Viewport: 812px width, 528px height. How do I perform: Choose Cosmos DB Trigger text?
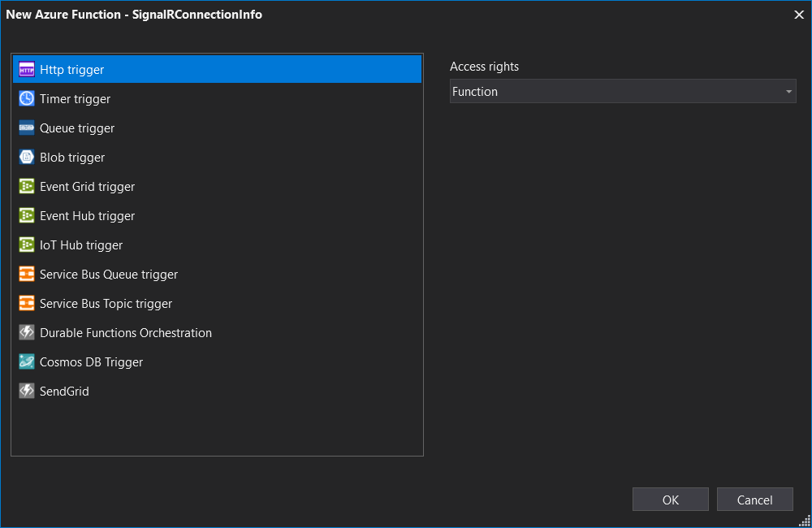(x=91, y=362)
